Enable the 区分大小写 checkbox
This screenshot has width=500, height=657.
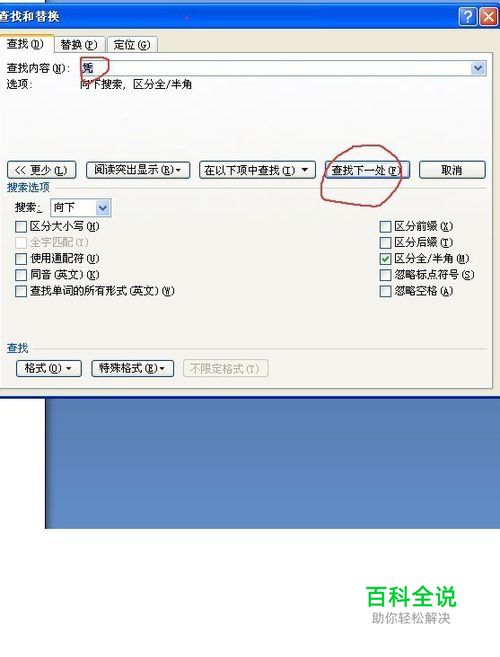pyautogui.click(x=21, y=227)
